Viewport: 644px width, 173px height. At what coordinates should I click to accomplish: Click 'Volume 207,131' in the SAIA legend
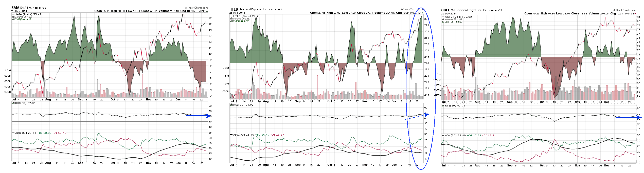[24, 17]
